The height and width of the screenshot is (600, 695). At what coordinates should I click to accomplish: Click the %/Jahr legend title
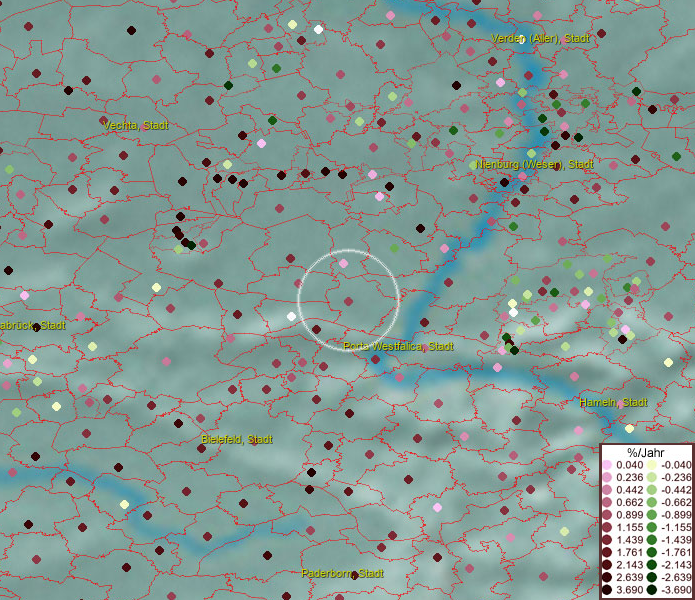[645, 452]
